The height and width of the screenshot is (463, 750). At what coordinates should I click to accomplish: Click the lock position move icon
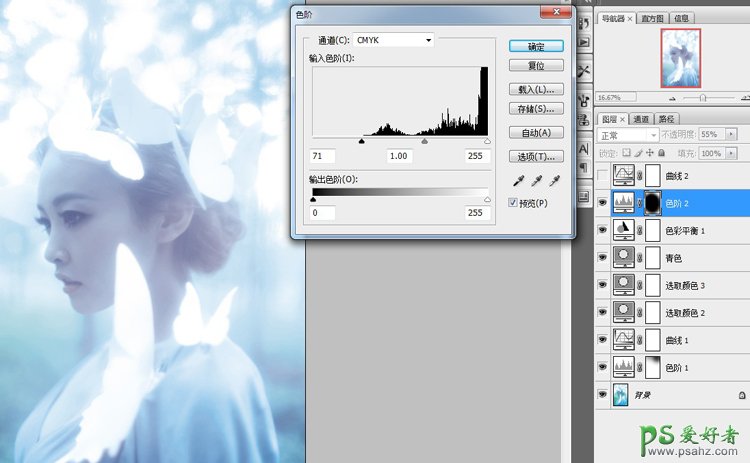click(651, 153)
